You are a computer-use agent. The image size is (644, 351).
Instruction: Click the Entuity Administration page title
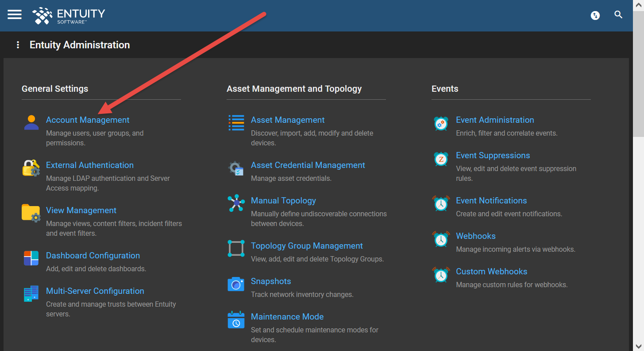[x=80, y=45]
